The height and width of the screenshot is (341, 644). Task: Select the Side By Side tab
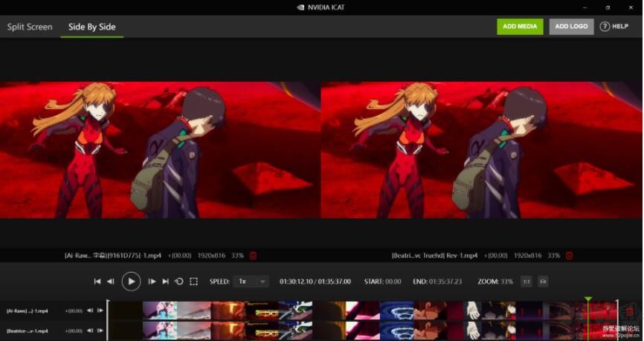91,27
